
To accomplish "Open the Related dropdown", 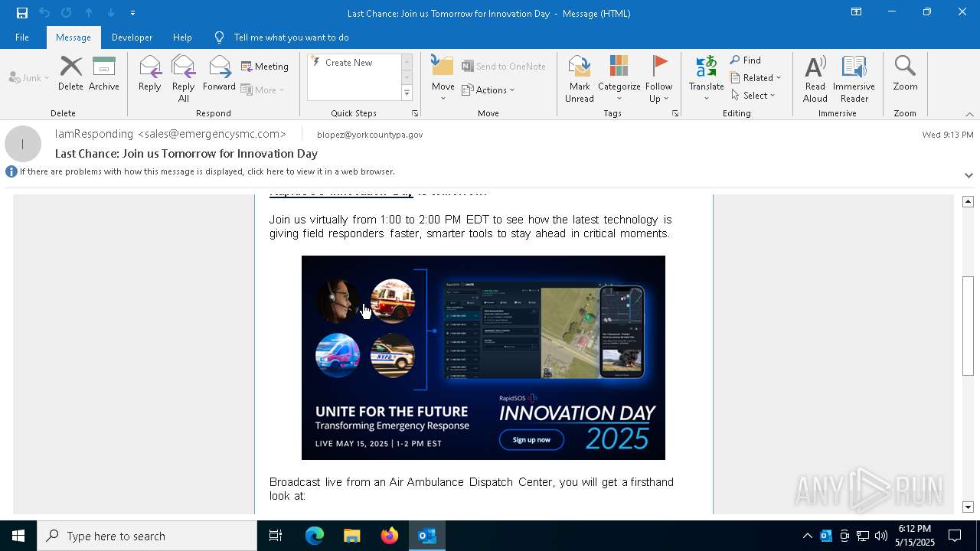I will [756, 78].
